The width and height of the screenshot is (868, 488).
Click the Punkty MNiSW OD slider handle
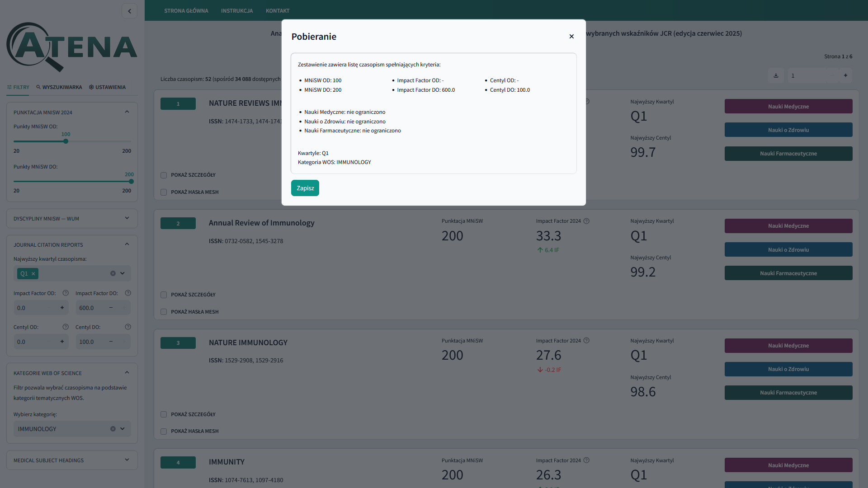pos(66,141)
